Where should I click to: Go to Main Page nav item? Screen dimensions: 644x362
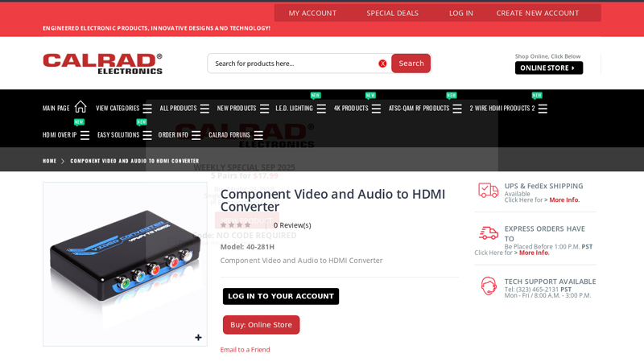point(56,109)
